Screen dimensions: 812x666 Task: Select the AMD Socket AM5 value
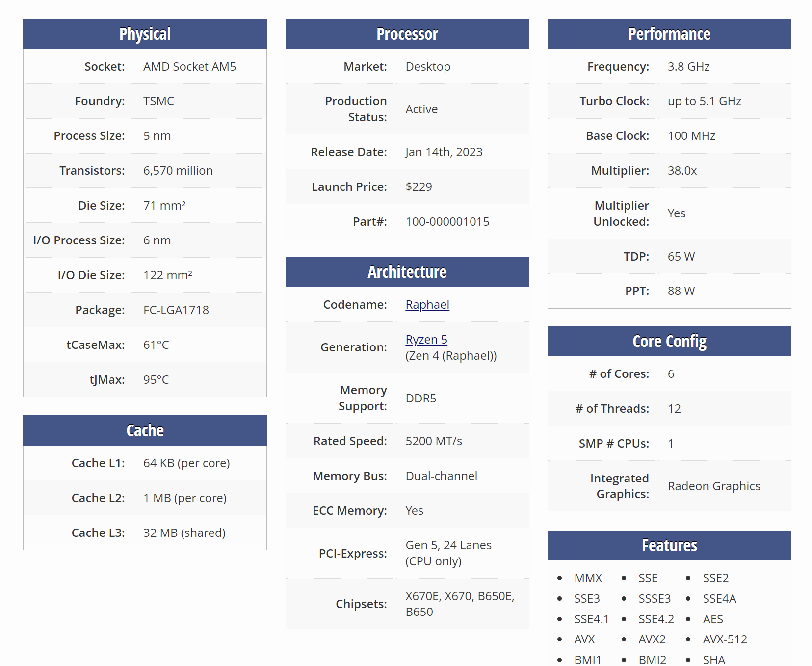pos(189,67)
